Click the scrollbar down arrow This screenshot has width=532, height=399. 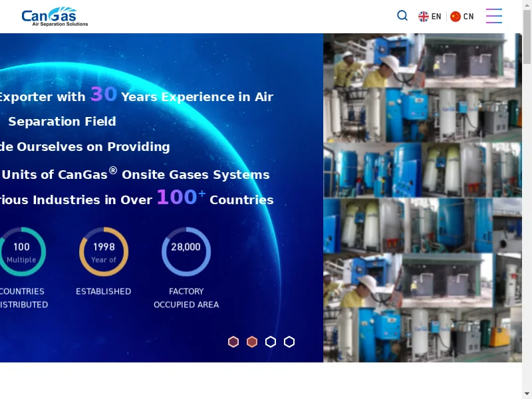pos(527,395)
